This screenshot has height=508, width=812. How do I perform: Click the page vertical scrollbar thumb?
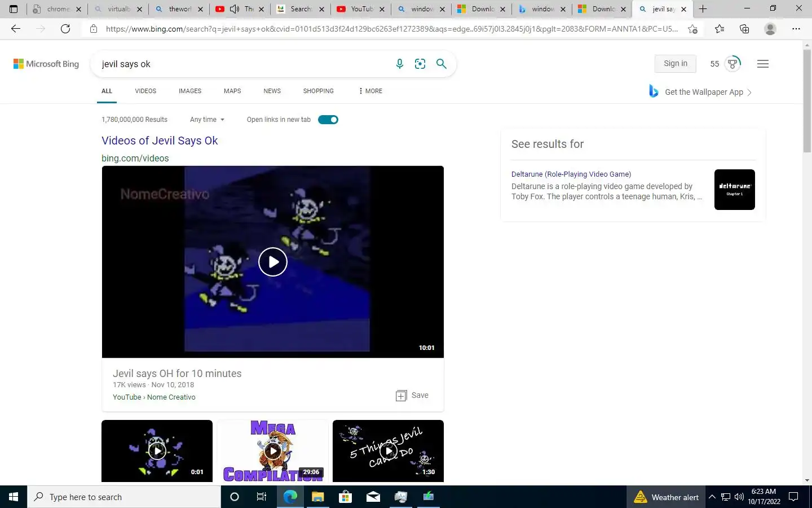(x=807, y=102)
